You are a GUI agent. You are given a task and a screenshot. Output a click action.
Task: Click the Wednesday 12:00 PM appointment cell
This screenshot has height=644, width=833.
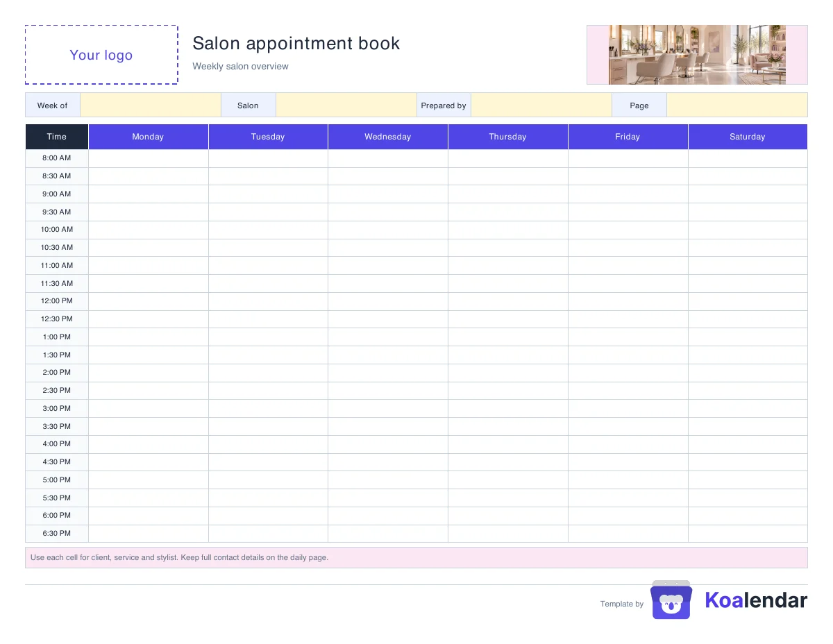(x=388, y=301)
